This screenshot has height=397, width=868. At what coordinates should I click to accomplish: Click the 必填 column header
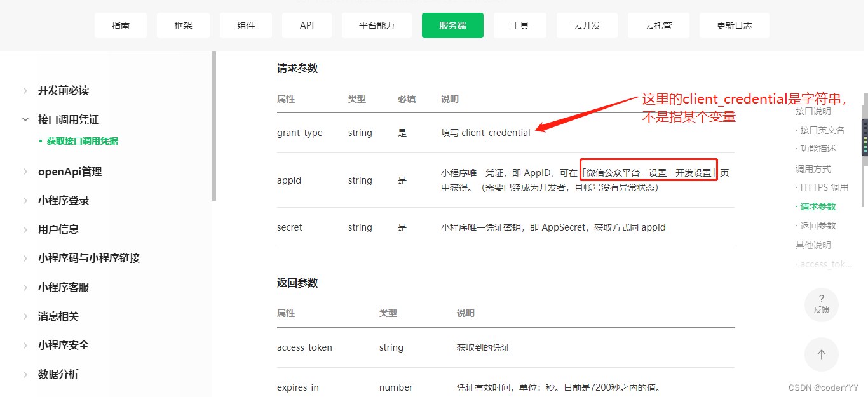407,99
